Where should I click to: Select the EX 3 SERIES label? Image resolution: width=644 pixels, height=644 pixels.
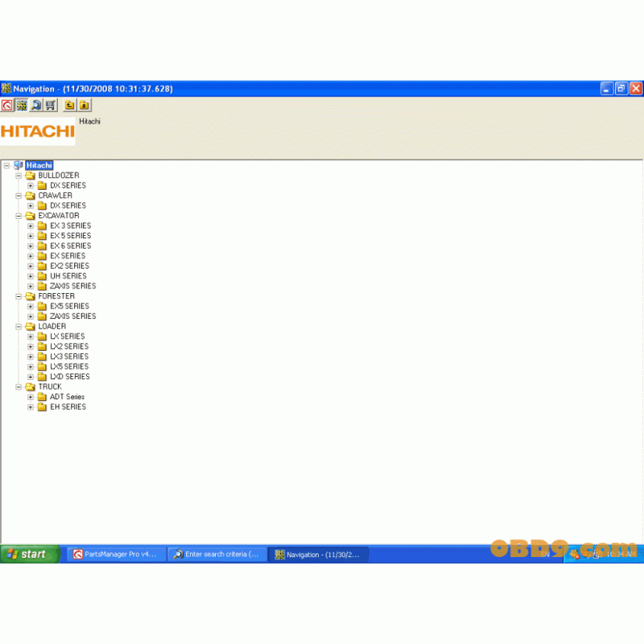pos(70,226)
